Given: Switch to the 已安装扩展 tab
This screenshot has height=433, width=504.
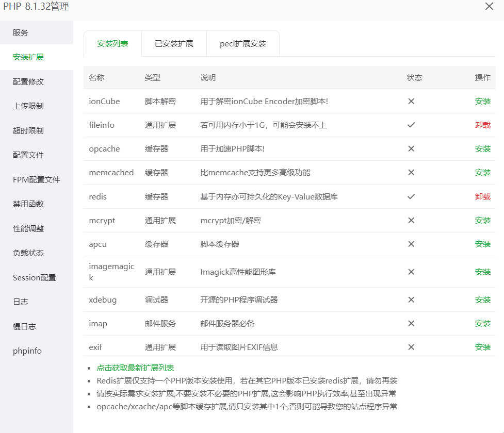Looking at the screenshot, I should tap(174, 44).
